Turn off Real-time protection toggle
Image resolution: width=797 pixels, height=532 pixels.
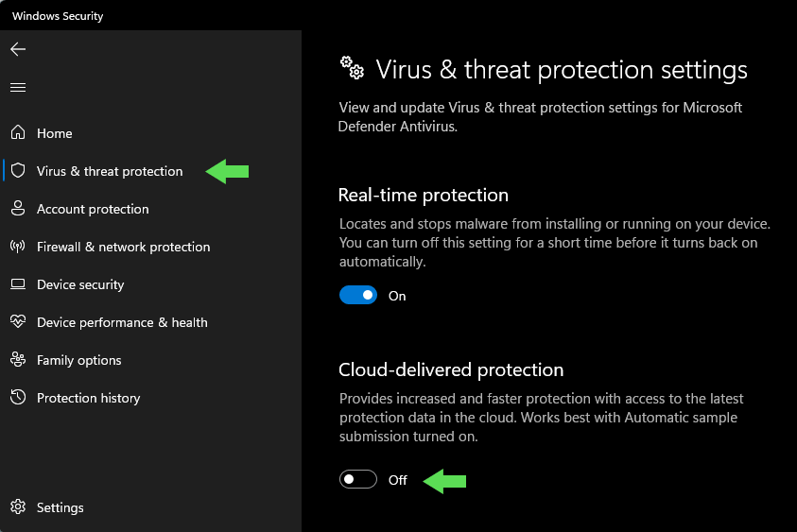(358, 295)
